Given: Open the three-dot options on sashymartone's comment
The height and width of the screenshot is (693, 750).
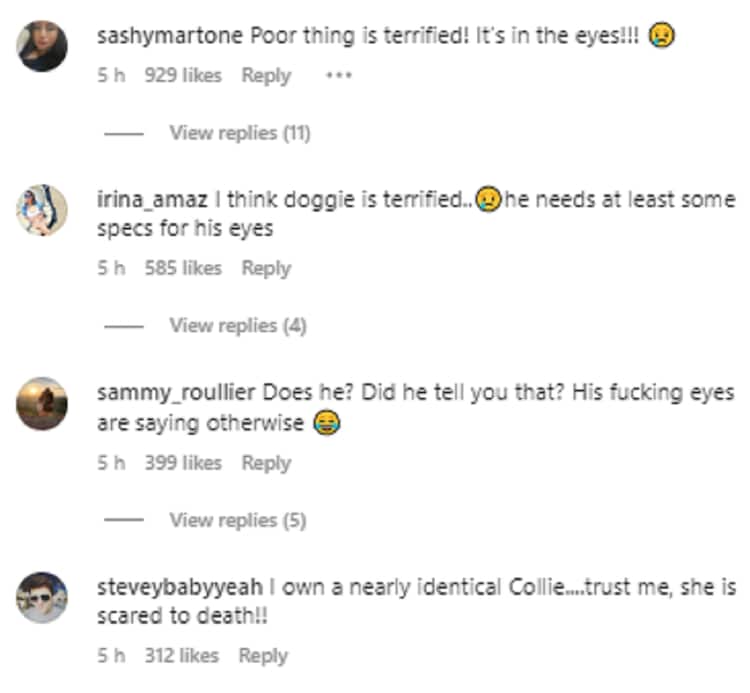Looking at the screenshot, I should coord(340,75).
